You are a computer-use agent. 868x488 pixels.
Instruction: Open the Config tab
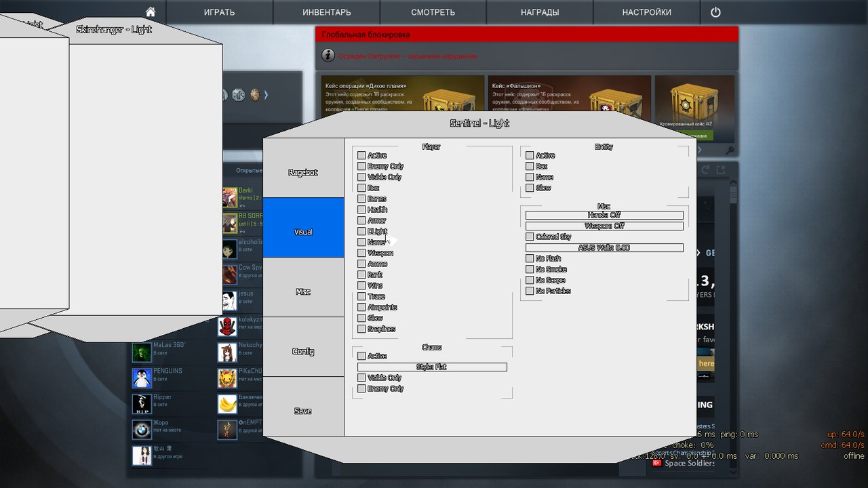click(x=303, y=347)
